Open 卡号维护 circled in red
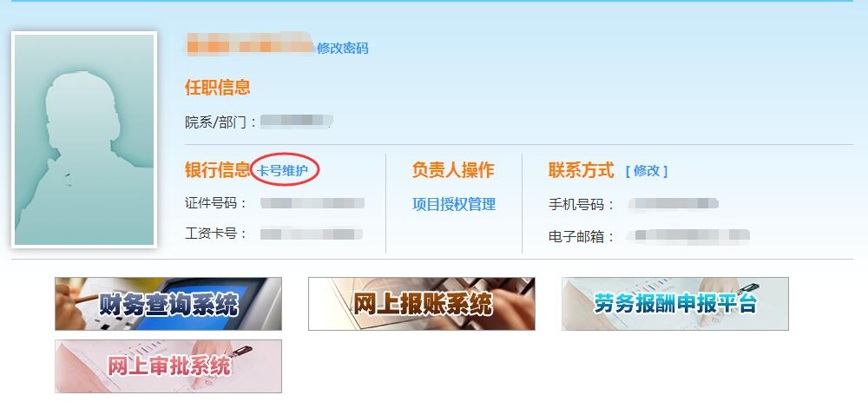The image size is (868, 415). [x=282, y=171]
